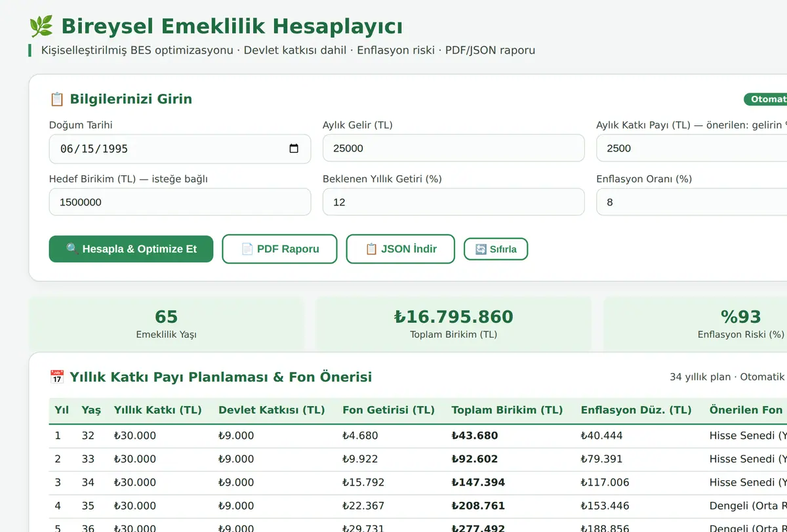Click the JSON İndir button
This screenshot has height=532, width=787.
click(400, 249)
